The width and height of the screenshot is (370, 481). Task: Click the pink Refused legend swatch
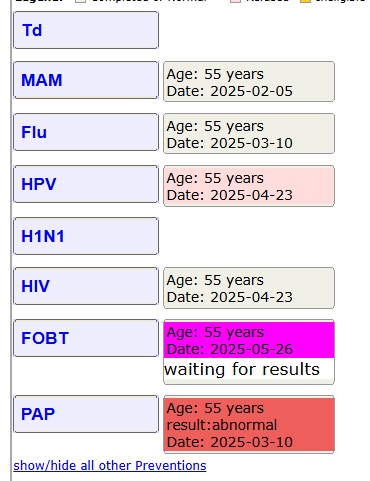(x=235, y=1)
